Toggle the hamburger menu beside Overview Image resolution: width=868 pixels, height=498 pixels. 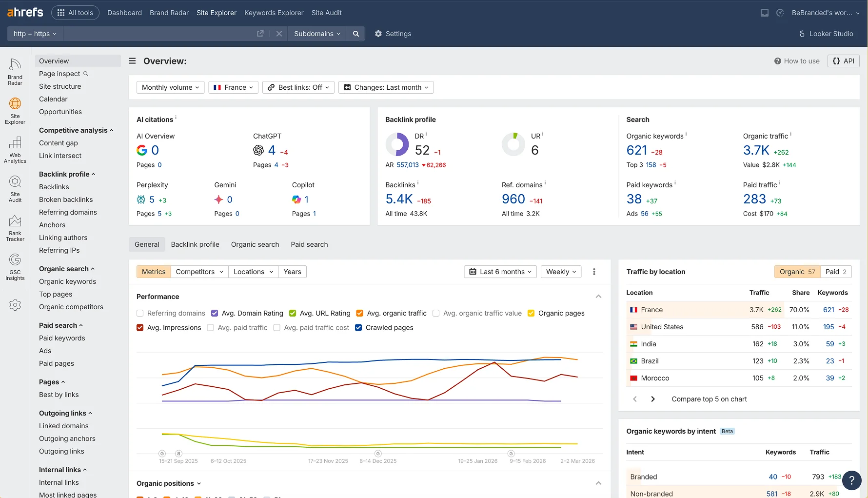132,61
